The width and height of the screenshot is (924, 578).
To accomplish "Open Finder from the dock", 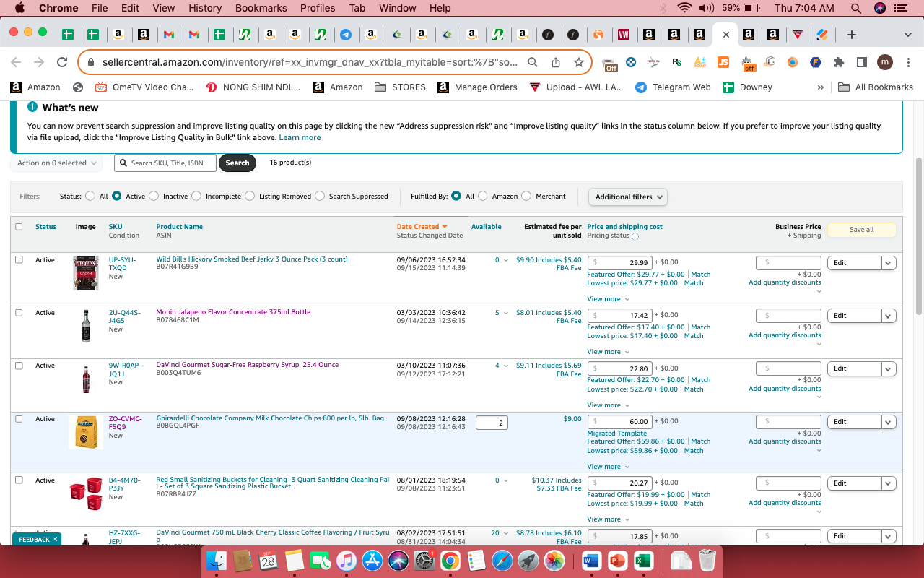I will (217, 561).
